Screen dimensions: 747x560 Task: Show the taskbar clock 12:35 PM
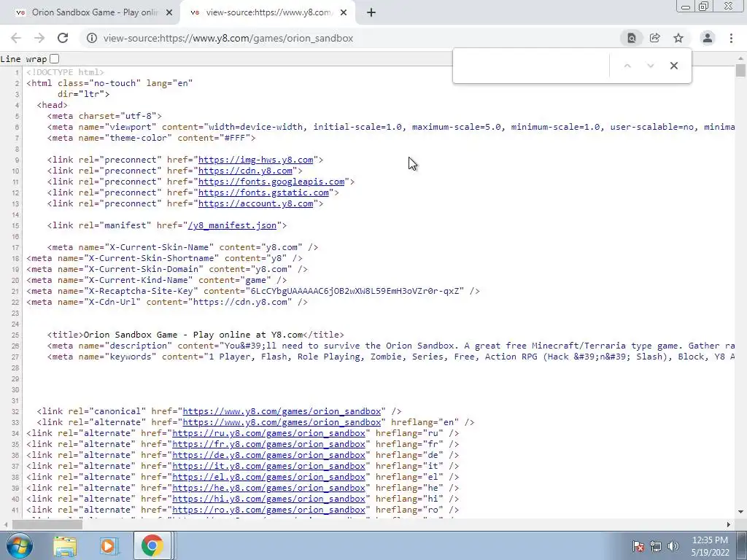[x=710, y=540]
